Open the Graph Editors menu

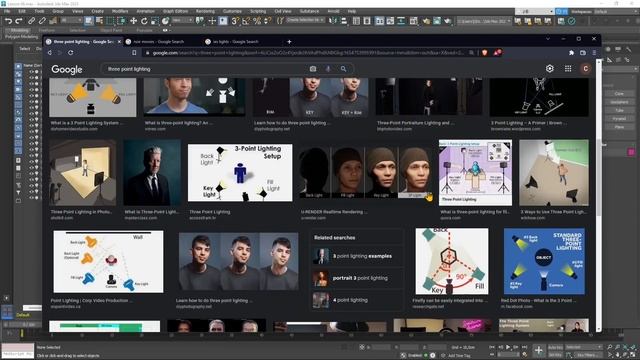click(x=176, y=11)
